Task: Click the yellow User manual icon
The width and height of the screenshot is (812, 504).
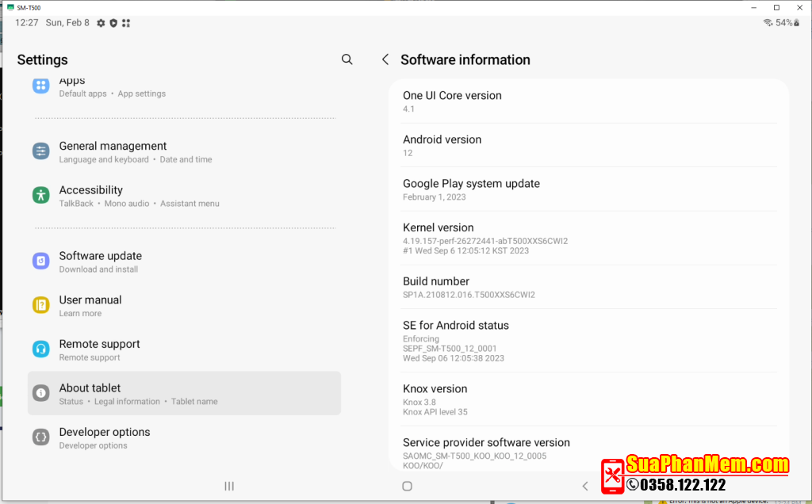Action: (41, 305)
